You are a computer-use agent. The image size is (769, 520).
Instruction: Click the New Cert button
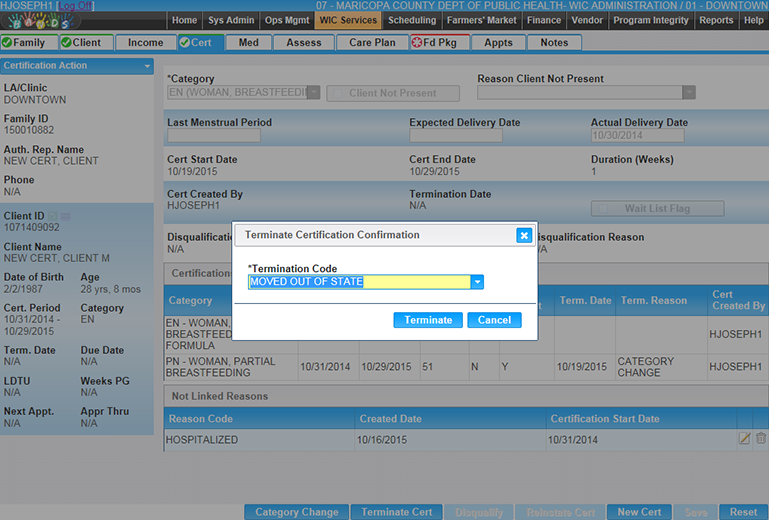pyautogui.click(x=639, y=512)
